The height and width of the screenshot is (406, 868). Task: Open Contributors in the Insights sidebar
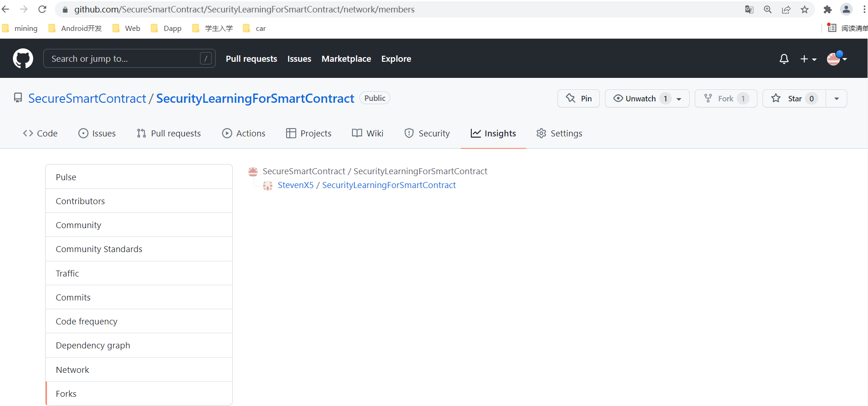click(x=139, y=201)
